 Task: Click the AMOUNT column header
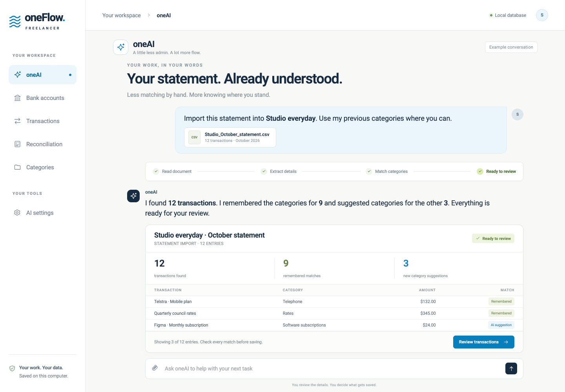coord(427,290)
